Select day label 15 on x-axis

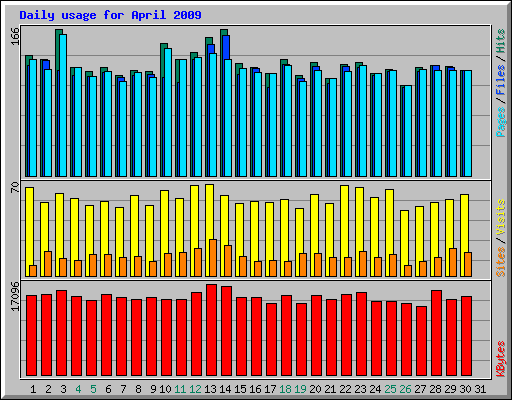[240, 389]
